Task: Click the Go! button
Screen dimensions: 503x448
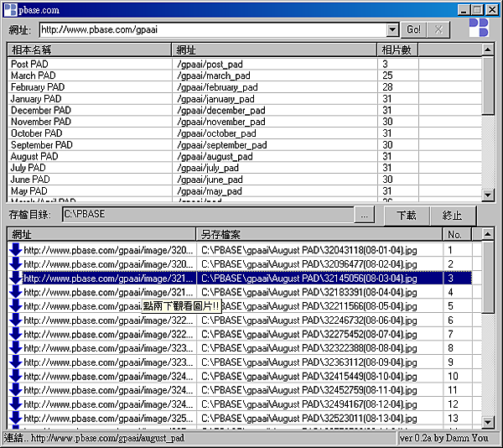Action: click(x=413, y=29)
